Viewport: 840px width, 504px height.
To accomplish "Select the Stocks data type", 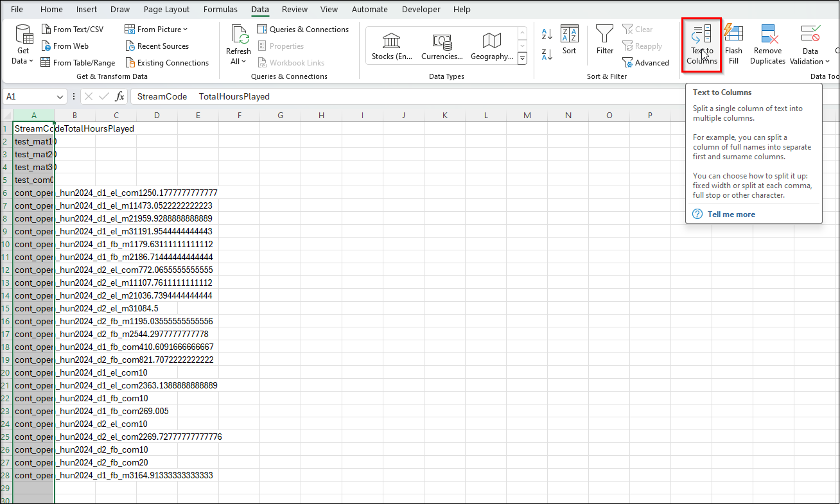I will (x=391, y=46).
